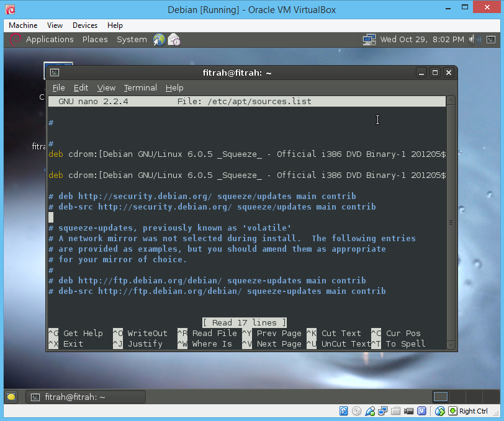Click the terminal scrollbar up arrow
The height and width of the screenshot is (421, 504).
[x=451, y=100]
